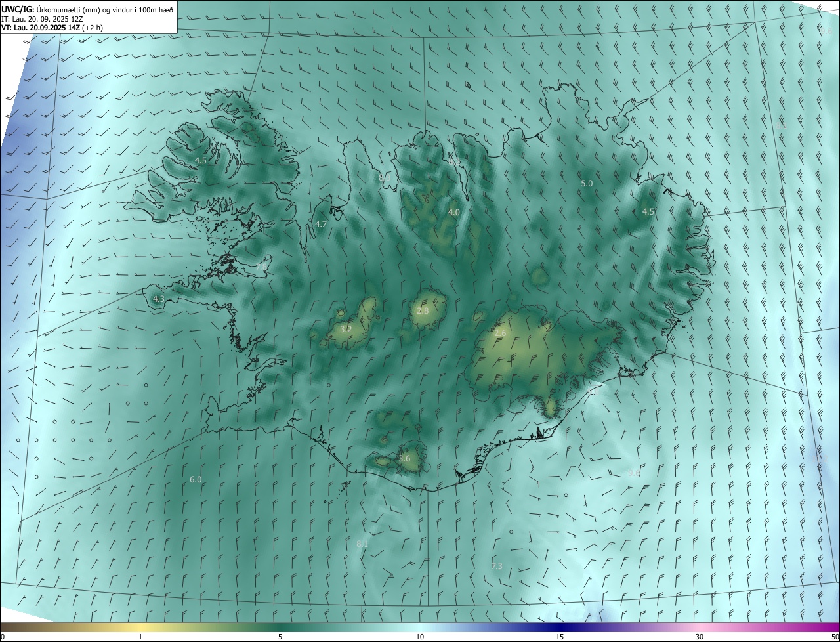Click the 4.3 value label on the map
Image resolution: width=840 pixels, height=642 pixels.
coord(158,299)
